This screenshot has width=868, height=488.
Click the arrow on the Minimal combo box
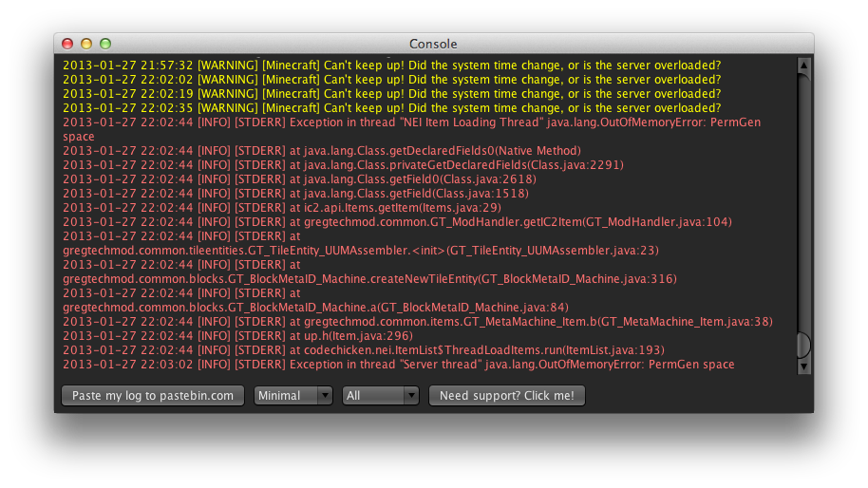pos(324,396)
